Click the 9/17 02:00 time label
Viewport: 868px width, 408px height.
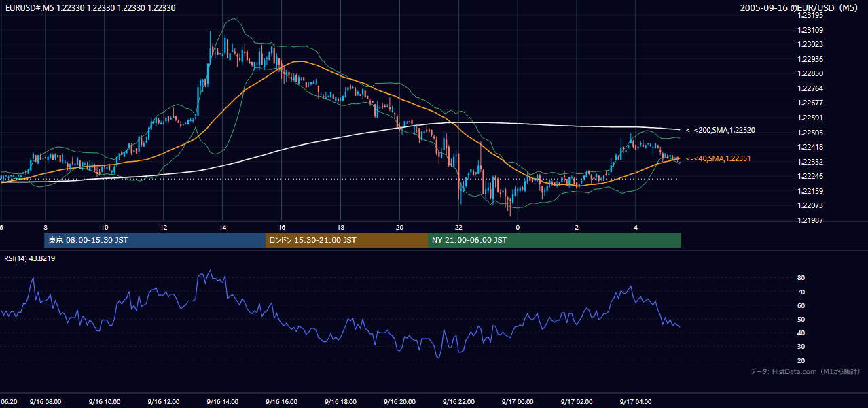(577, 402)
